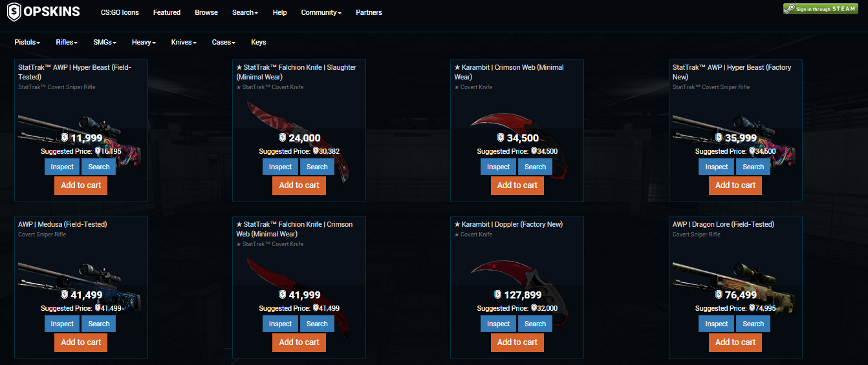This screenshot has height=365, width=868.
Task: Open the Help page
Action: pos(279,12)
